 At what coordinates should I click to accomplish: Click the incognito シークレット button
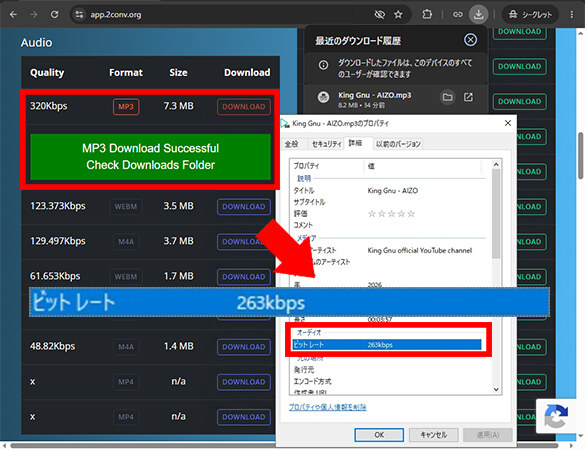pyautogui.click(x=530, y=15)
